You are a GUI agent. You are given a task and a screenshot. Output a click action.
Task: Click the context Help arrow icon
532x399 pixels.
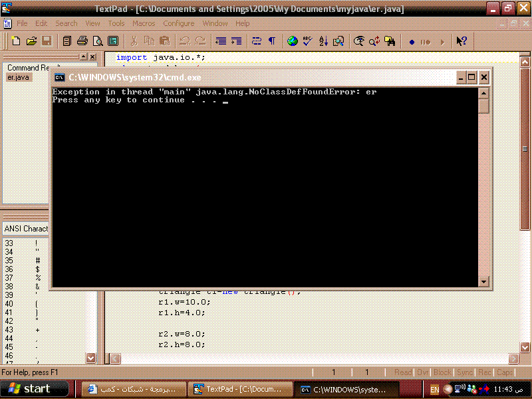462,41
